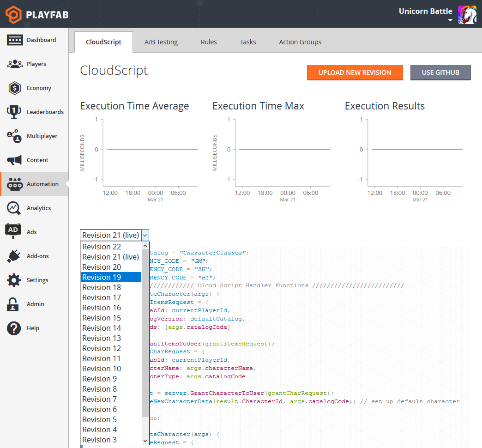Open the Tasks tab

pos(248,42)
